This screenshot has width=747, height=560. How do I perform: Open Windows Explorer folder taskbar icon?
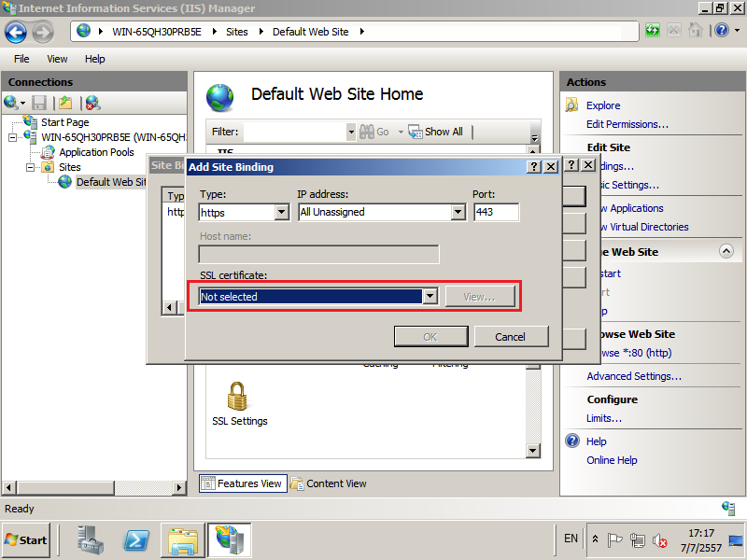[183, 539]
